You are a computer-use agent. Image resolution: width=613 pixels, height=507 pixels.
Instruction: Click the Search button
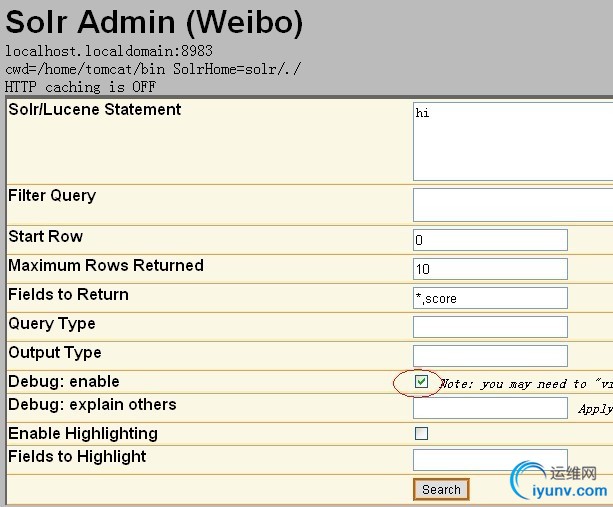click(x=441, y=489)
